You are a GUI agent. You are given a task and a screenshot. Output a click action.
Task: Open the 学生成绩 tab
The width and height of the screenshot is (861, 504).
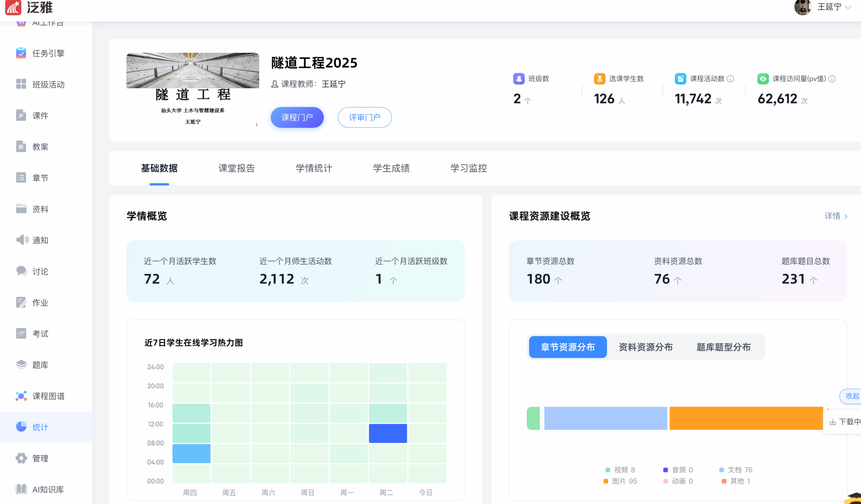[x=391, y=168]
